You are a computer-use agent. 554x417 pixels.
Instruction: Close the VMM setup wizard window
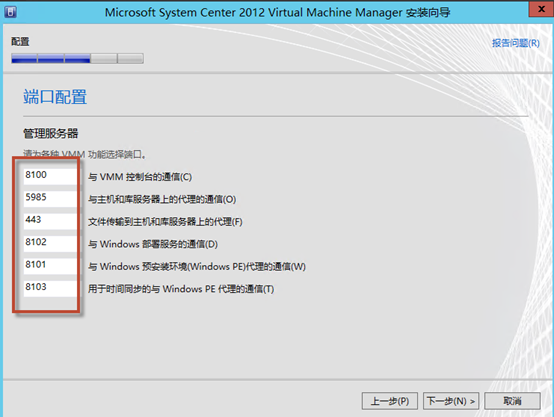(x=541, y=9)
